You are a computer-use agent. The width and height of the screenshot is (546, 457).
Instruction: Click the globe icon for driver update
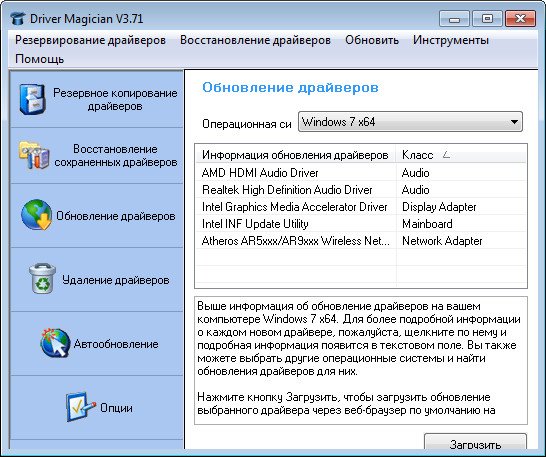point(37,215)
